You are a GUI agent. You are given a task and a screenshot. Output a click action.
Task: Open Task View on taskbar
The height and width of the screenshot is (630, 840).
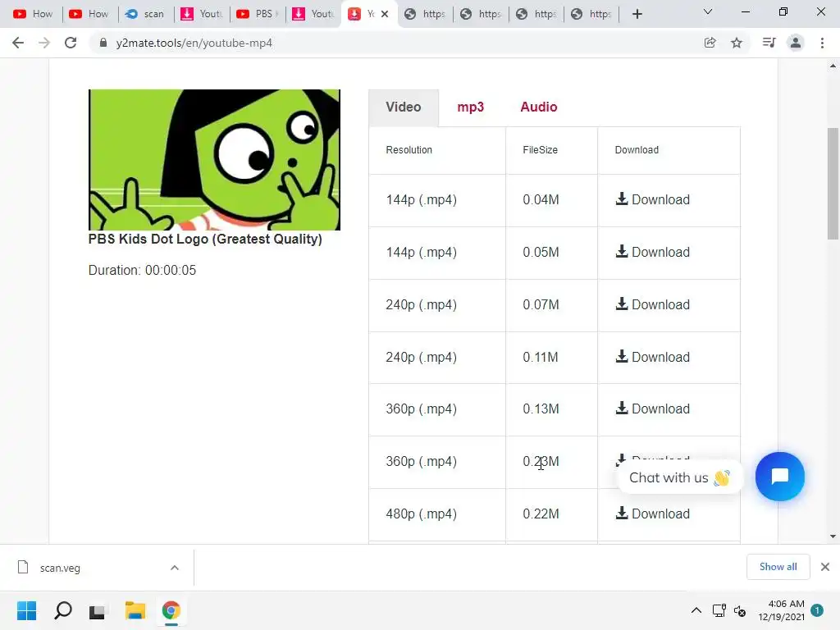pyautogui.click(x=98, y=610)
